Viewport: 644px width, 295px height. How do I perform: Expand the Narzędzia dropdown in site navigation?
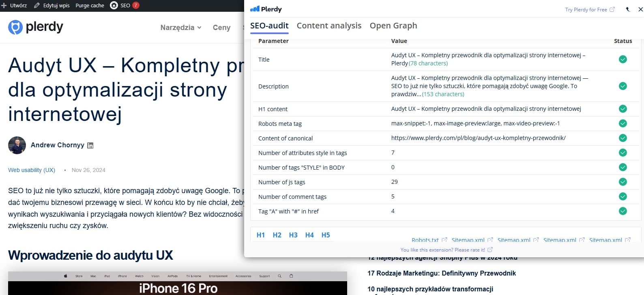181,28
